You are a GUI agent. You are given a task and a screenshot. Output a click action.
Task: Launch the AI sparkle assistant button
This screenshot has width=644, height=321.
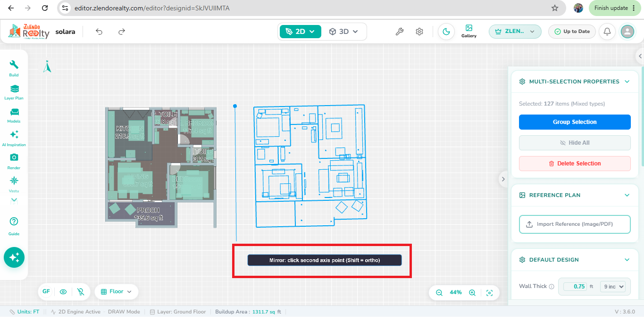(x=14, y=257)
